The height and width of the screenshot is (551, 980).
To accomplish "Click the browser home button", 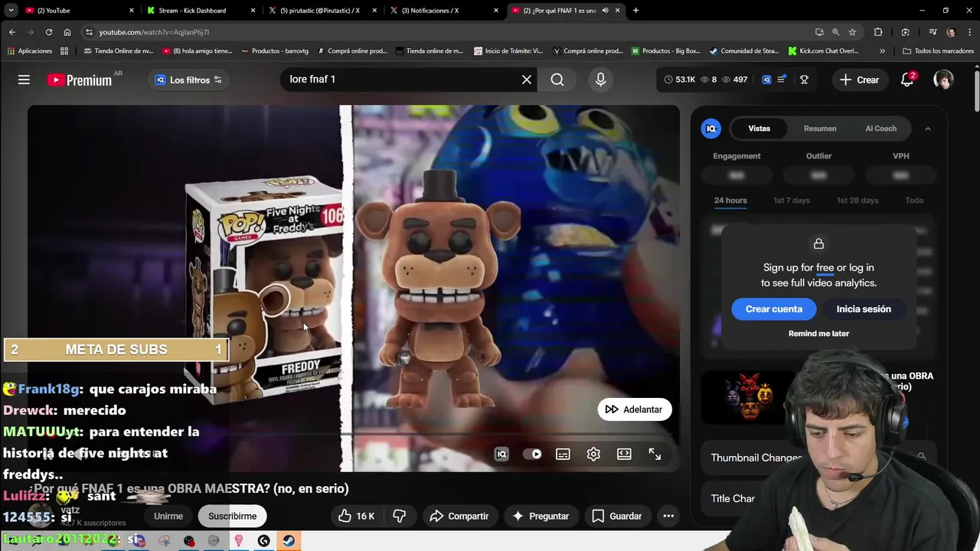I will (67, 32).
